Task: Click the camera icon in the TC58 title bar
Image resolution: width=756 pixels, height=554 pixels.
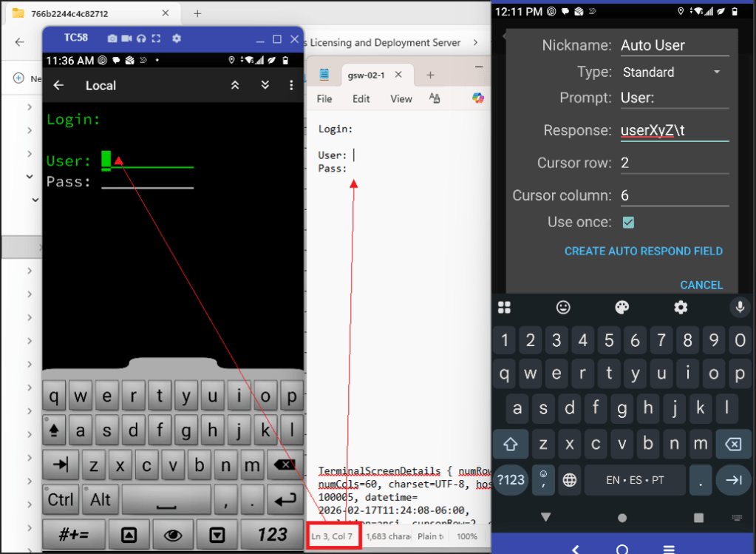Action: coord(112,38)
